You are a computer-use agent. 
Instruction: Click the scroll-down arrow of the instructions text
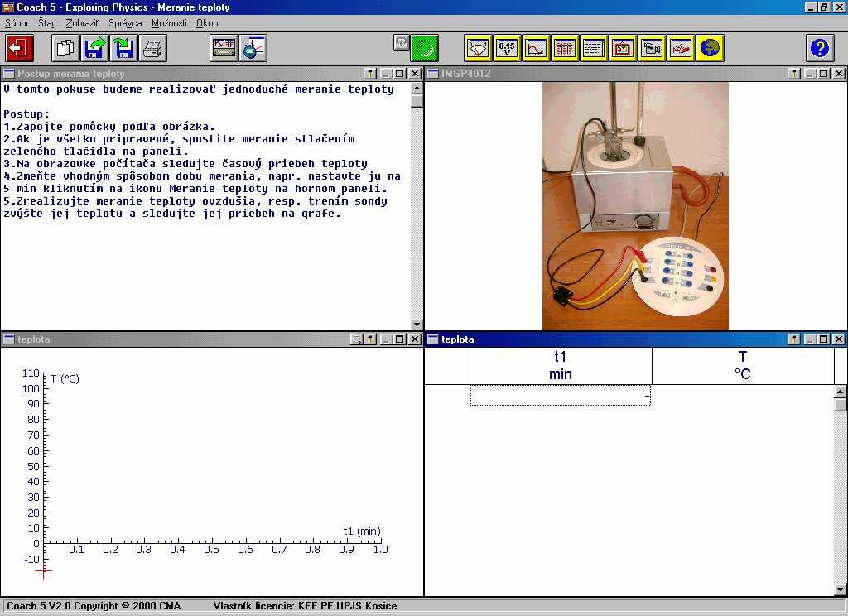pyautogui.click(x=417, y=324)
